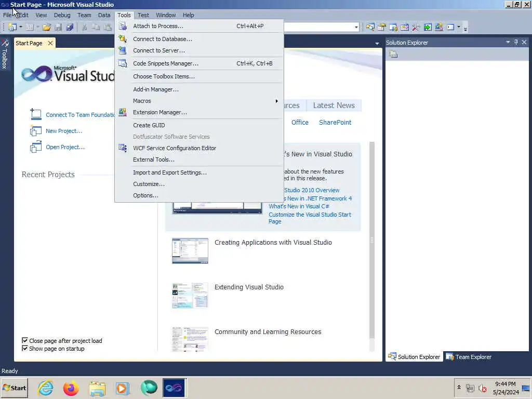Toggle the Solution Explorer auto-hide pin
532x399 pixels.
click(516, 42)
